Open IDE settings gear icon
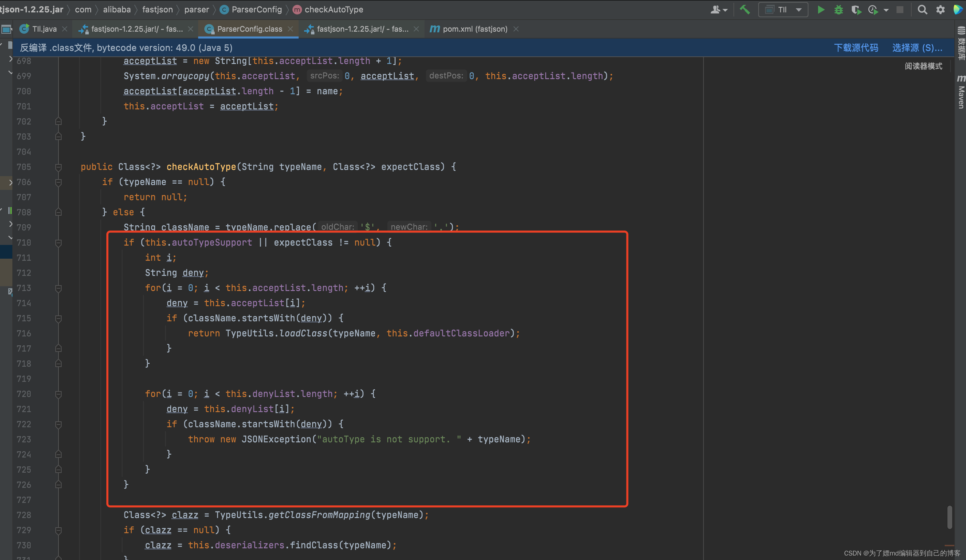 pyautogui.click(x=940, y=10)
